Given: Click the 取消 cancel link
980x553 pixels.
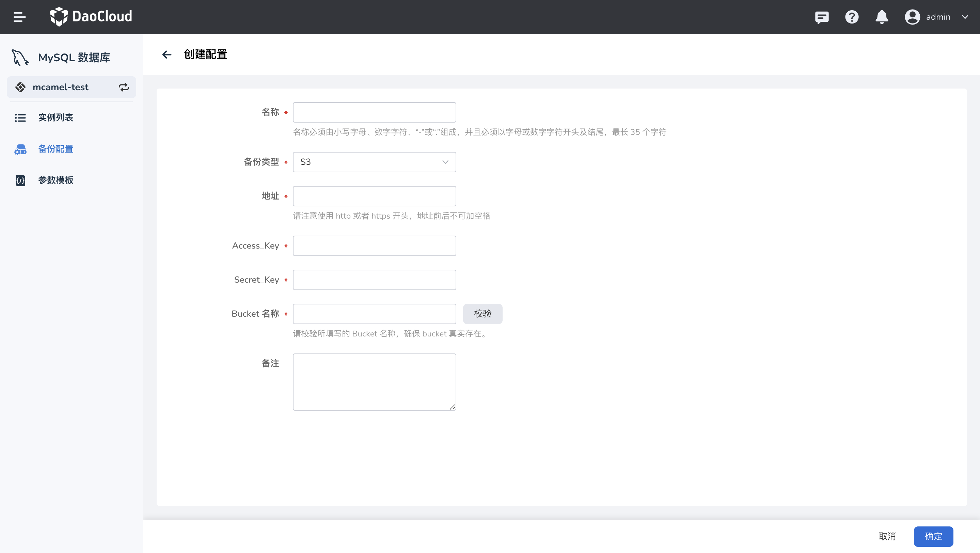Looking at the screenshot, I should click(887, 536).
